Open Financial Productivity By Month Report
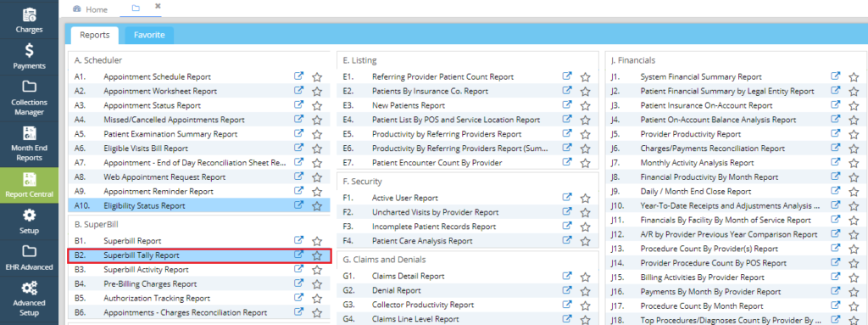 point(709,177)
